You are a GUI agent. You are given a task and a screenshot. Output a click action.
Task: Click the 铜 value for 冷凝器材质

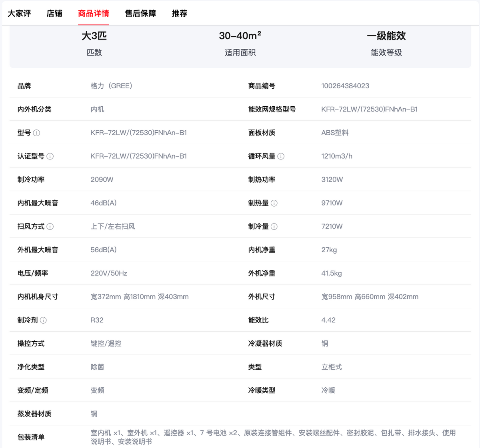[325, 344]
